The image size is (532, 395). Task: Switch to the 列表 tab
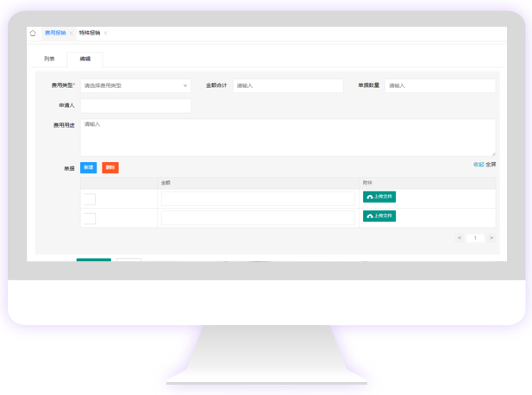49,59
